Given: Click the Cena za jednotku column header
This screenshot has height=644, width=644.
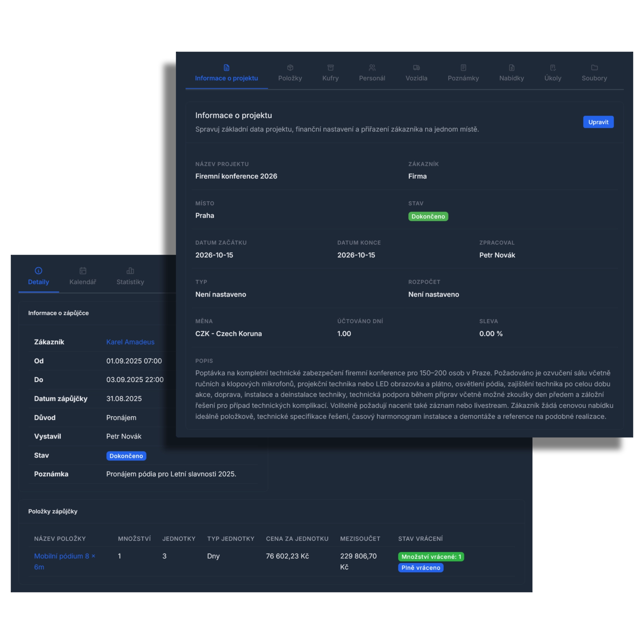Looking at the screenshot, I should click(297, 539).
